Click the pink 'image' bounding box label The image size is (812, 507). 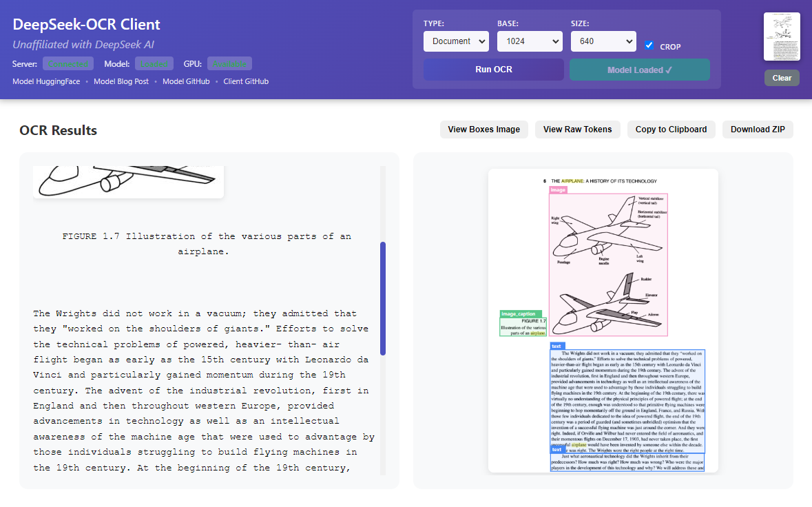click(558, 189)
